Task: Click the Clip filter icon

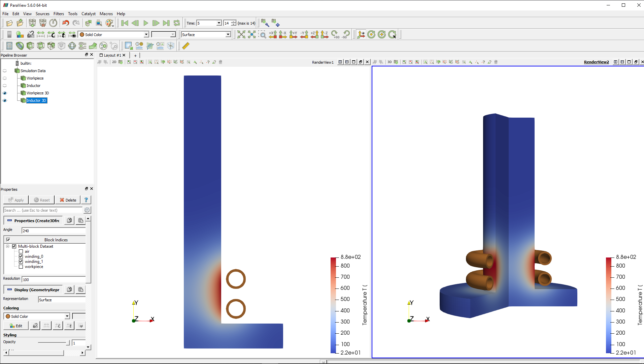Action: pyautogui.click(x=30, y=46)
